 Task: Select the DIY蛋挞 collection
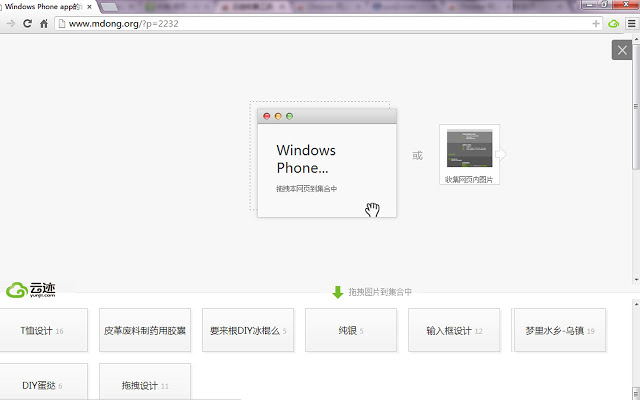click(42, 382)
